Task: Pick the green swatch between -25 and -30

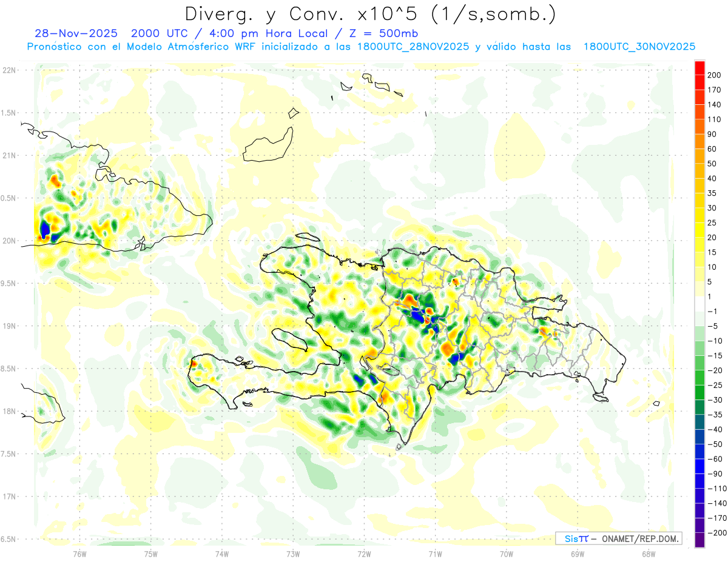Action: [700, 392]
